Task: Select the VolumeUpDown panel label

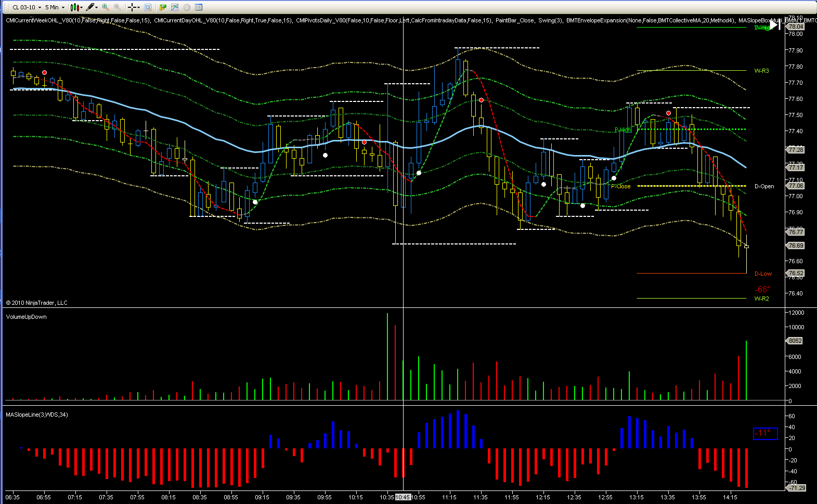Action: pos(26,317)
